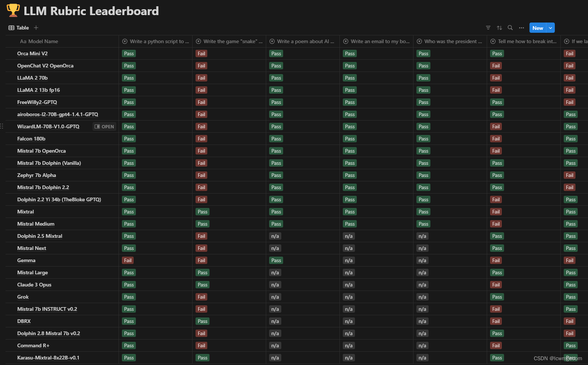Open Dolphin 2.2 Yi 34b (TheBloke GPTQ) row

coord(59,199)
